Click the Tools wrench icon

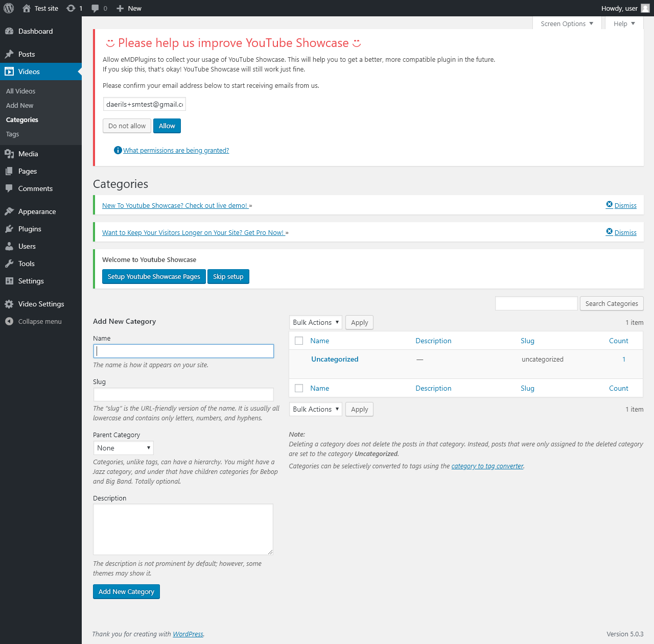click(x=9, y=264)
